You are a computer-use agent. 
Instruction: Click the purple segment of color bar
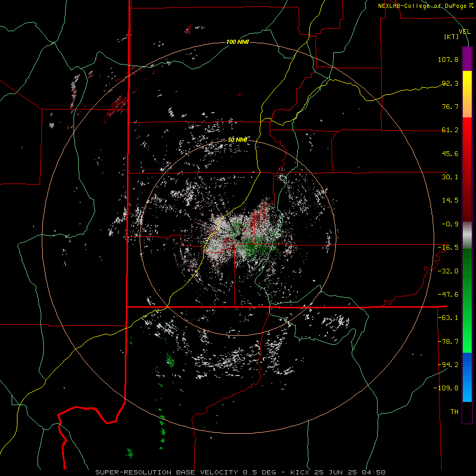[467, 59]
